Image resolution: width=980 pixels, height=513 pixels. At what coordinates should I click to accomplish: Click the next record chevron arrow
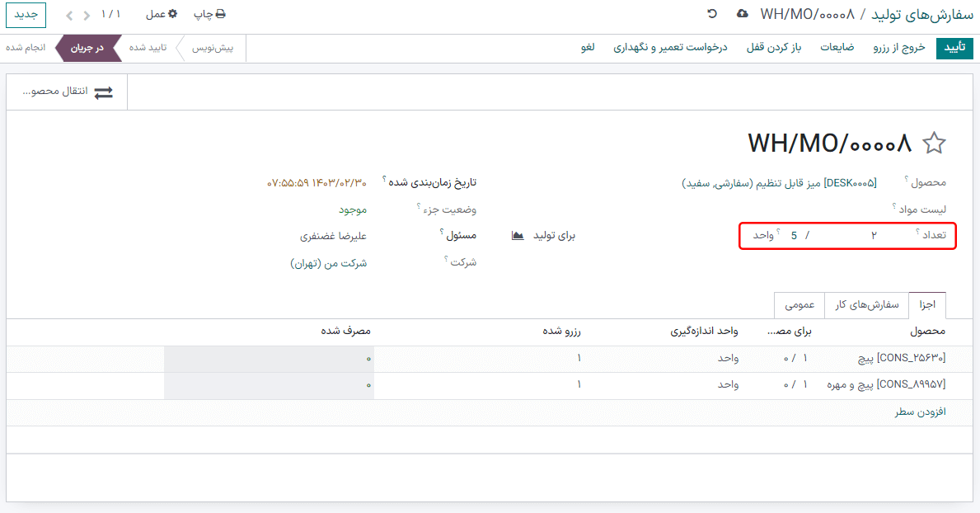[71, 14]
